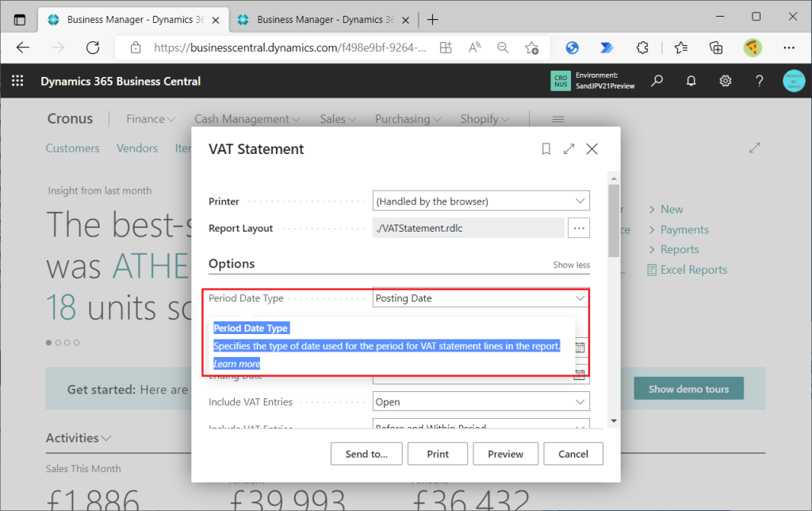Viewport: 812px width, 511px height.
Task: Open the Customers list
Action: 72,148
